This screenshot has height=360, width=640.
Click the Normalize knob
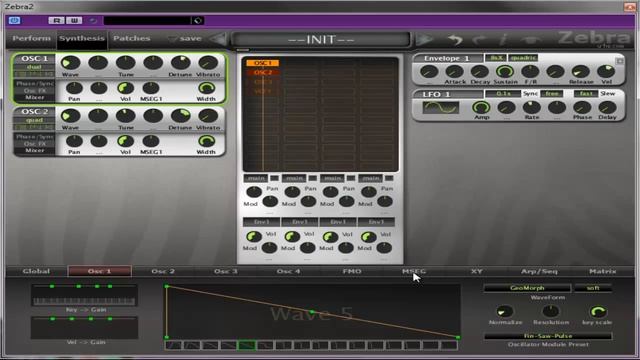[x=505, y=312]
